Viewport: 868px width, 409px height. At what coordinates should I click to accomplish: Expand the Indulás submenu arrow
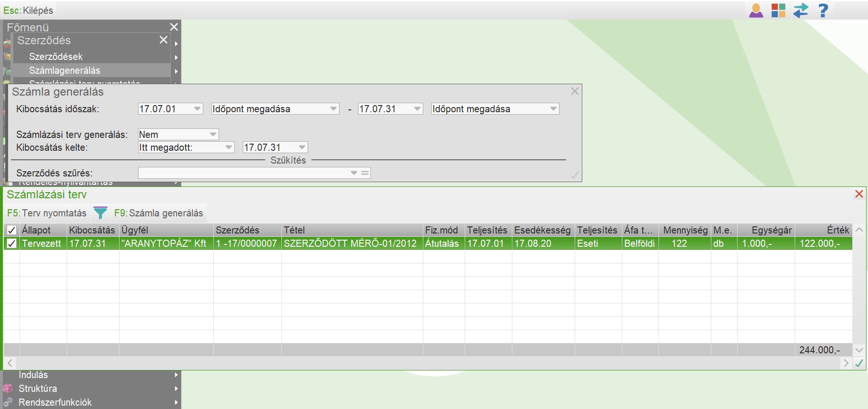point(176,375)
